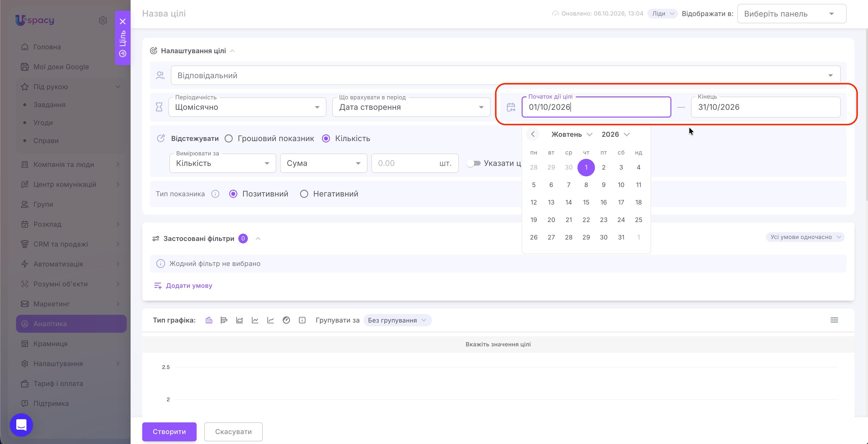Close the Ціль side tab with X
This screenshot has height=444, width=868.
point(123,21)
